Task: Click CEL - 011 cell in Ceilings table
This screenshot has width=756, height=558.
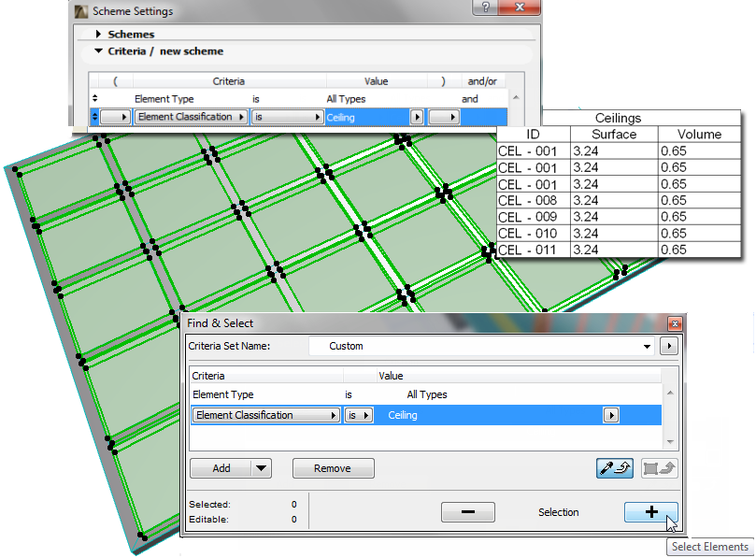Action: (534, 250)
